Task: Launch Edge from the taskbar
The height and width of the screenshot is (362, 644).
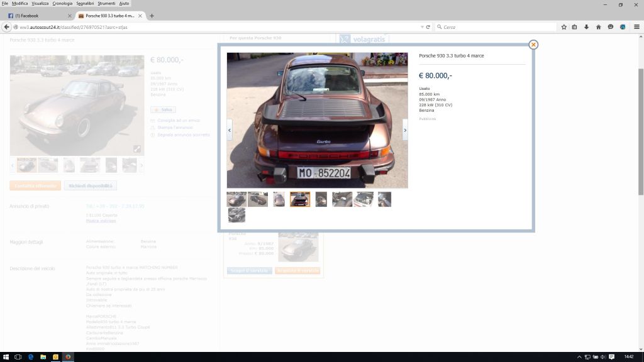Action: pos(31,357)
